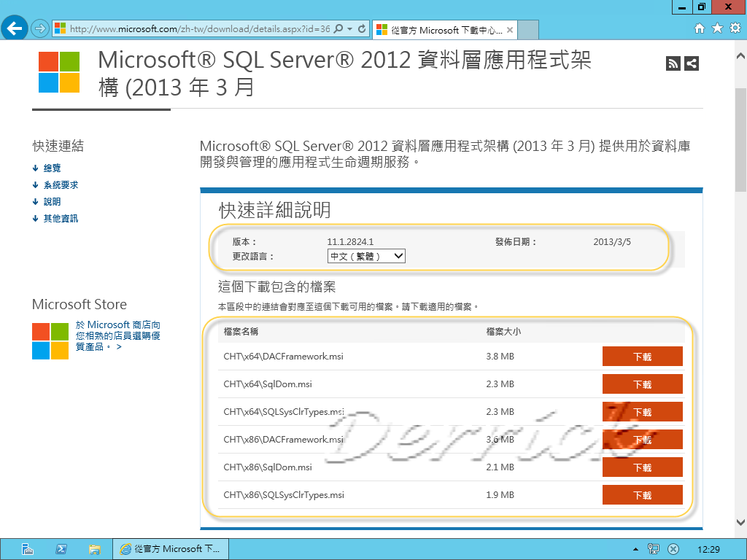Launch Windows PowerShell from the taskbar
The width and height of the screenshot is (747, 560).
click(61, 548)
